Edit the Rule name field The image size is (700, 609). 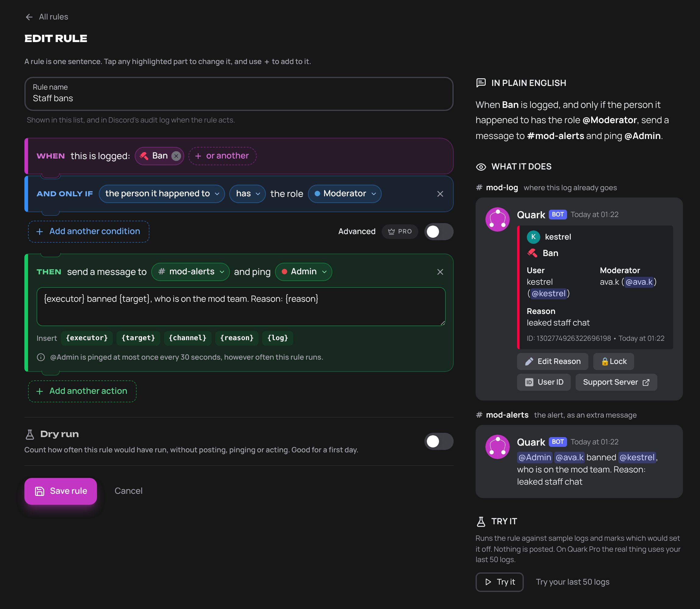point(239,94)
